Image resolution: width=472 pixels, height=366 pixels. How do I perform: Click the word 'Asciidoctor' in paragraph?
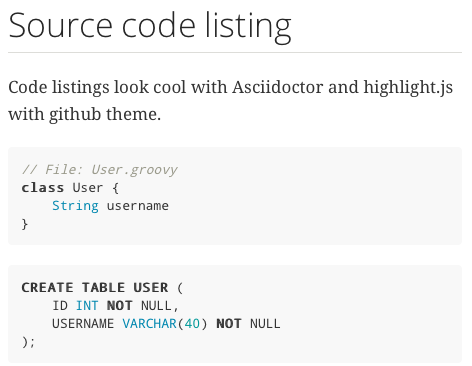tap(278, 87)
